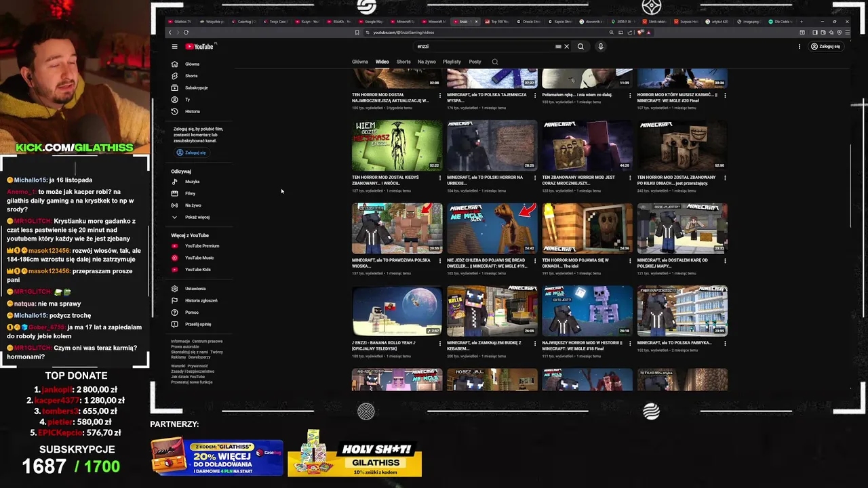Switch to the Posty channel tab

click(x=475, y=62)
